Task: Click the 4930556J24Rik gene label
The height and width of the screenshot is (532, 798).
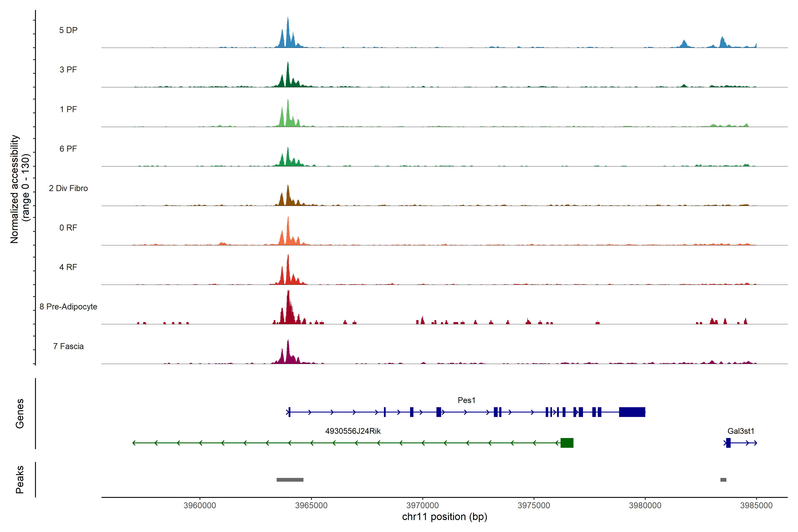Action: point(353,431)
